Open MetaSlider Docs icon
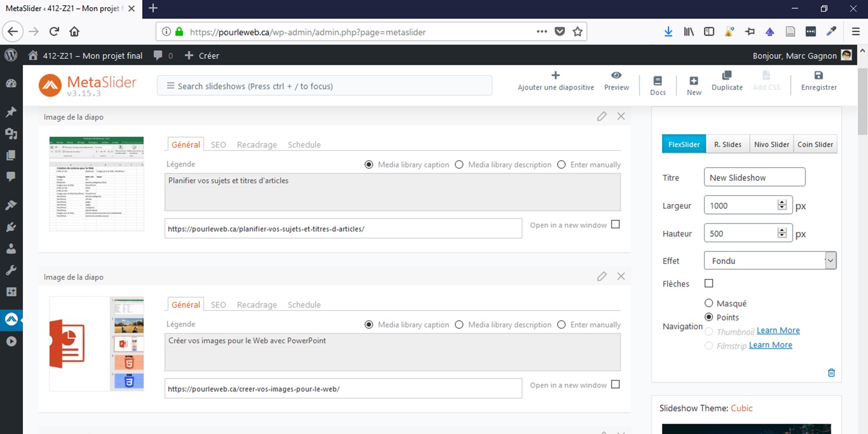Image resolution: width=868 pixels, height=434 pixels. click(658, 80)
